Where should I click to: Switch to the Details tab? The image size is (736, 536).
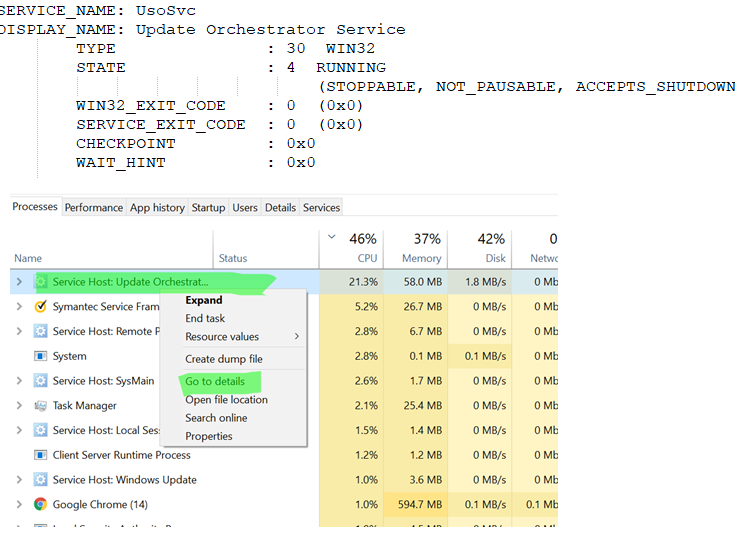280,207
